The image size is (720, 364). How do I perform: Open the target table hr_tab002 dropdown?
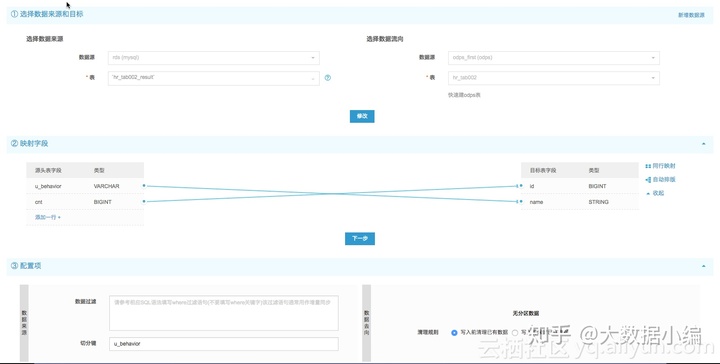point(554,78)
